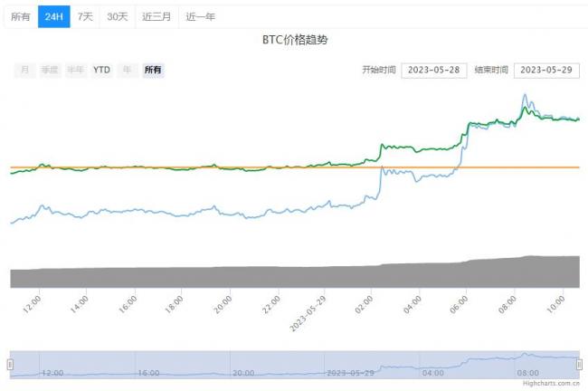Switch to the 30天 tab
The width and height of the screenshot is (588, 391).
[x=117, y=16]
